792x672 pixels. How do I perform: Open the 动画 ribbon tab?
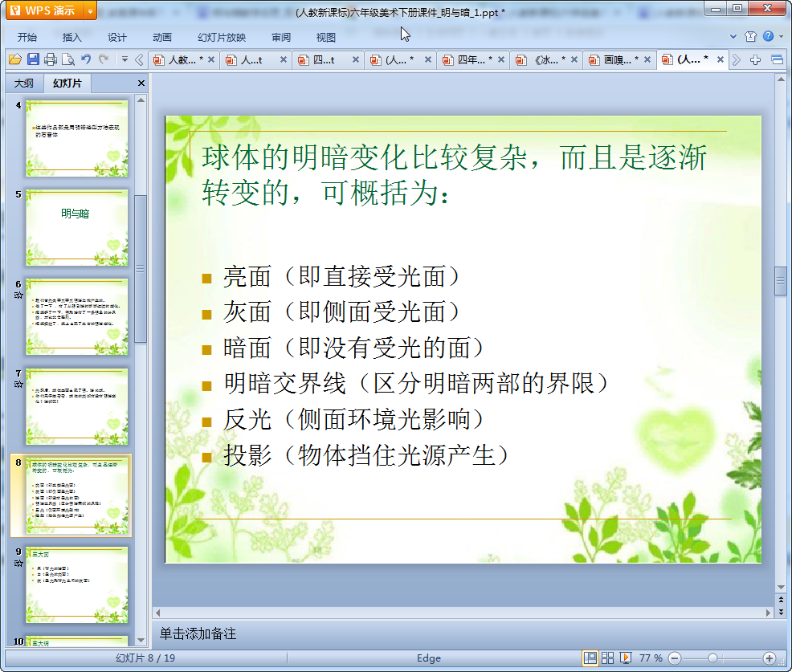click(162, 37)
